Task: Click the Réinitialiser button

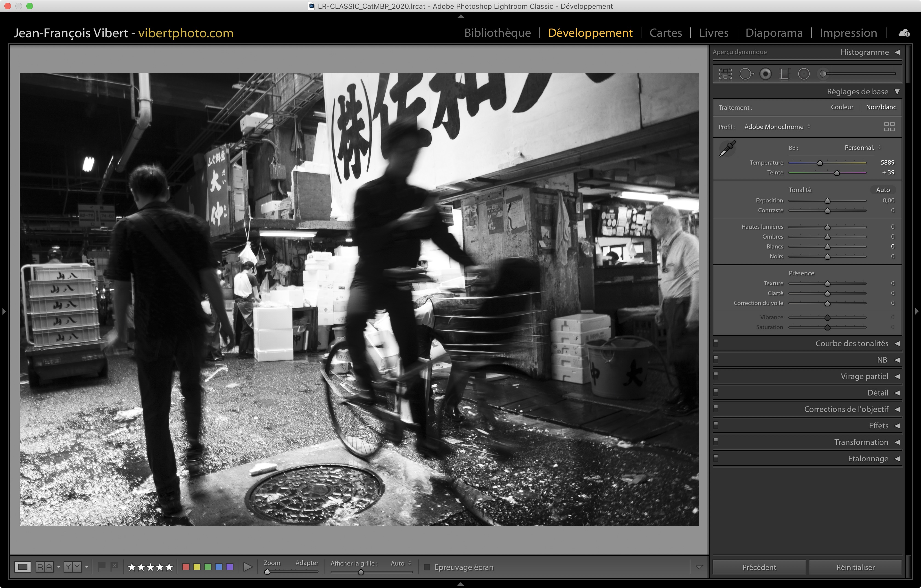Action: pyautogui.click(x=855, y=567)
